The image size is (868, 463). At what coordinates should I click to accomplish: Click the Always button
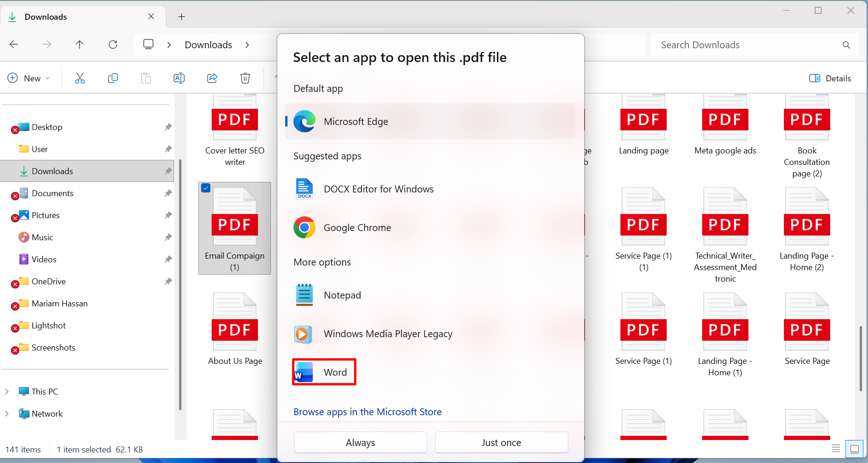pos(361,442)
